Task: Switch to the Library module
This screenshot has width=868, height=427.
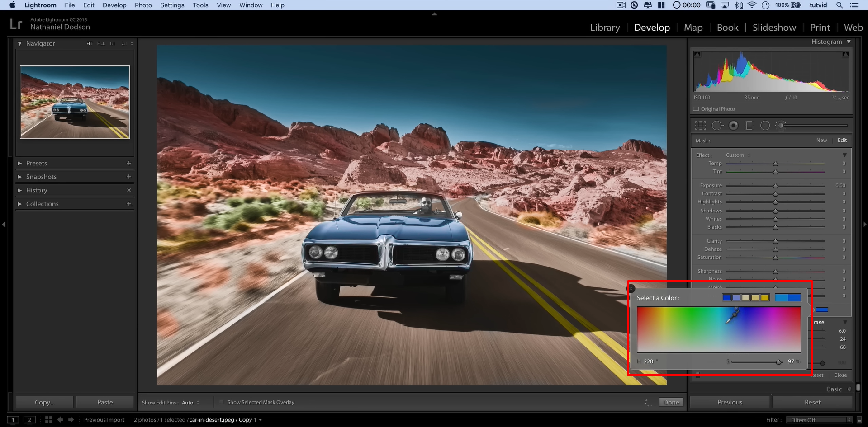Action: [605, 28]
